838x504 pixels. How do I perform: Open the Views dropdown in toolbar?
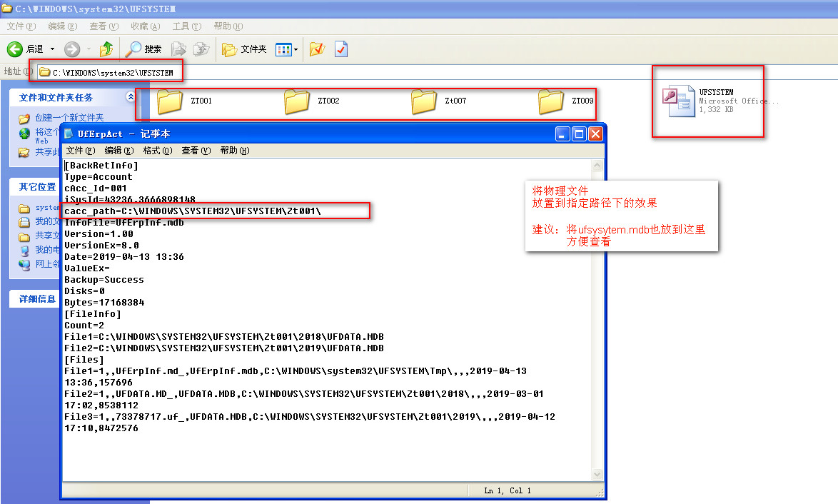[287, 49]
